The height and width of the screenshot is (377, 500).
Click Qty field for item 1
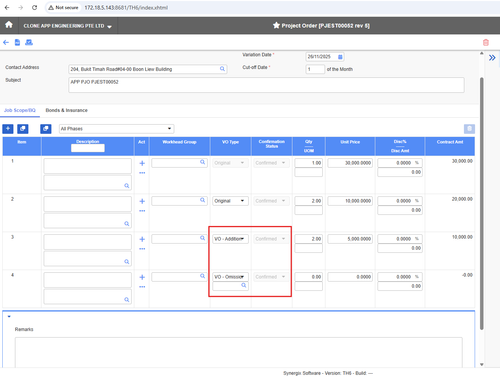tap(309, 163)
